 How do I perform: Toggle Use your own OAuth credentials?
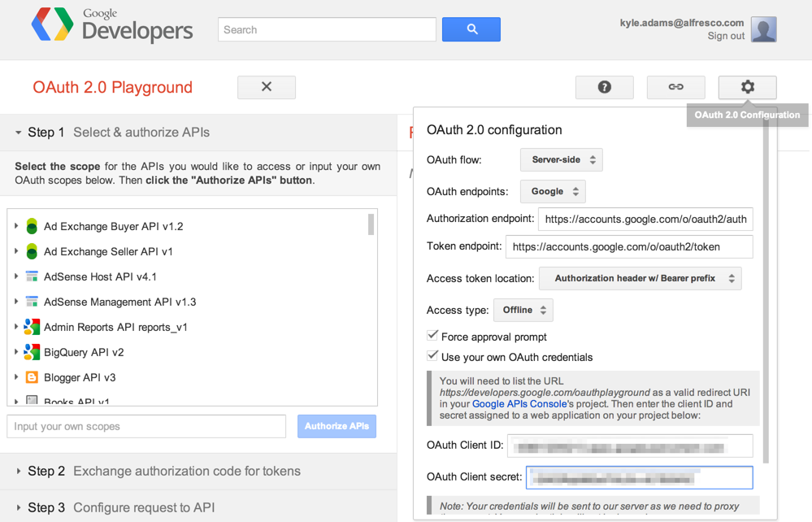coord(432,356)
